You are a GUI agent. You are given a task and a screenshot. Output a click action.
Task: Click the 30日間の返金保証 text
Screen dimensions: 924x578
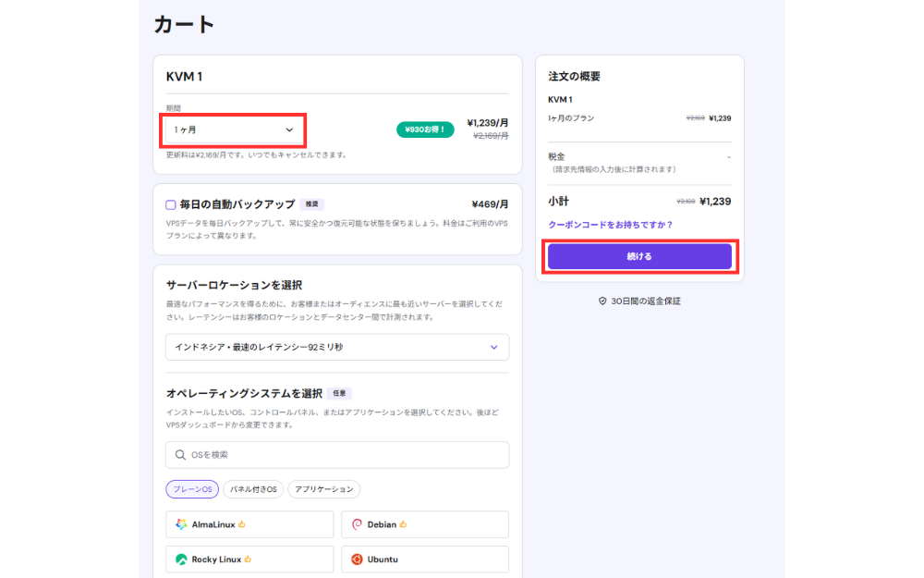click(x=645, y=301)
